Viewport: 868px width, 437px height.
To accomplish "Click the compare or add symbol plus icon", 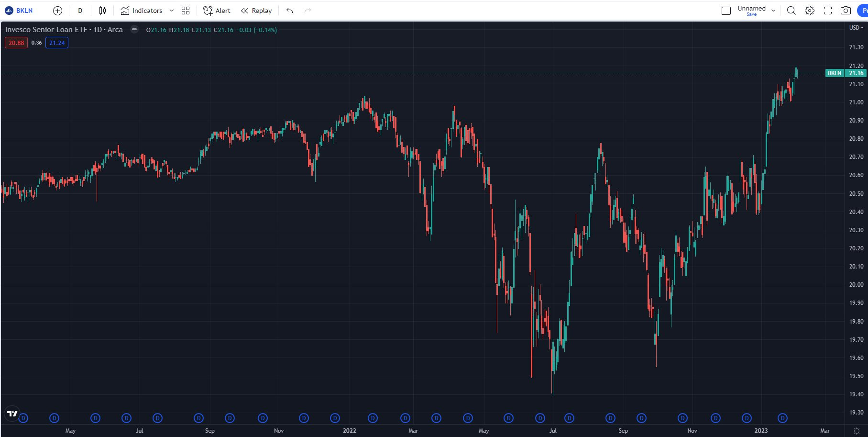I will click(57, 11).
